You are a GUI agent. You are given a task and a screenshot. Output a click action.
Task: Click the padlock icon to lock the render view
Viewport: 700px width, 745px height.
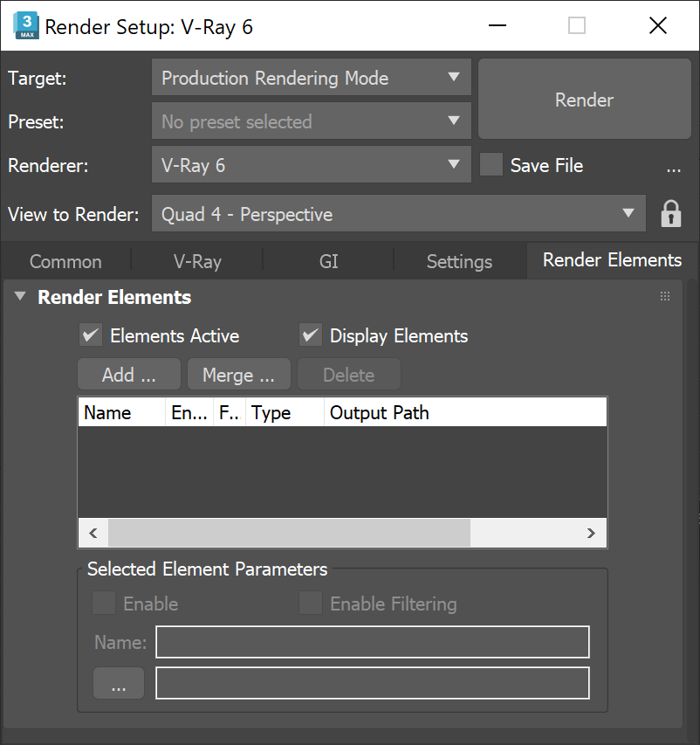670,214
